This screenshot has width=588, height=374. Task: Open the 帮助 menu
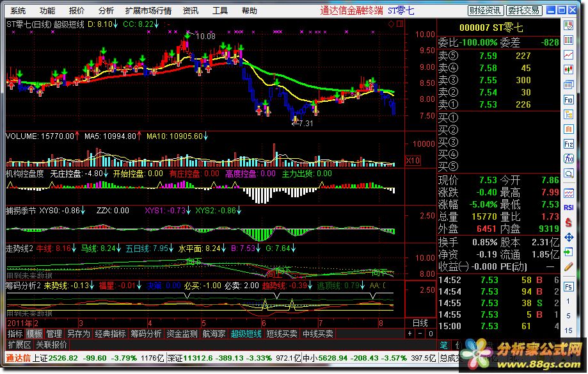pyautogui.click(x=250, y=11)
